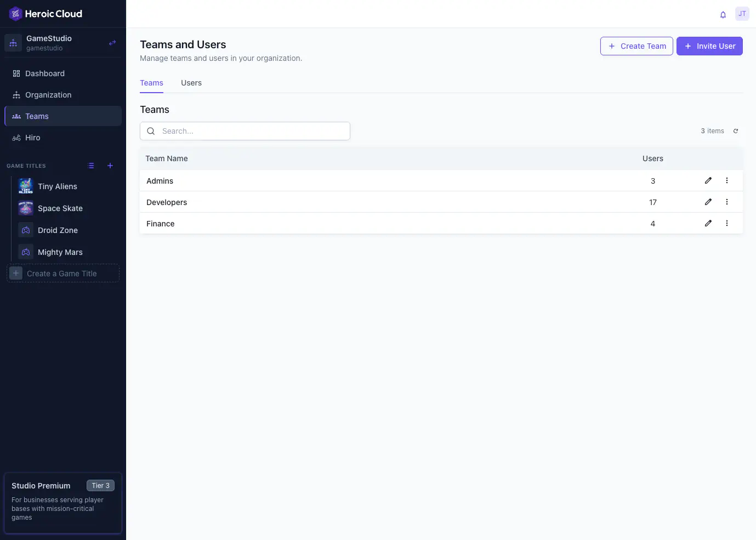Select the Dashboard navigation icon
The image size is (756, 540).
(16, 73)
